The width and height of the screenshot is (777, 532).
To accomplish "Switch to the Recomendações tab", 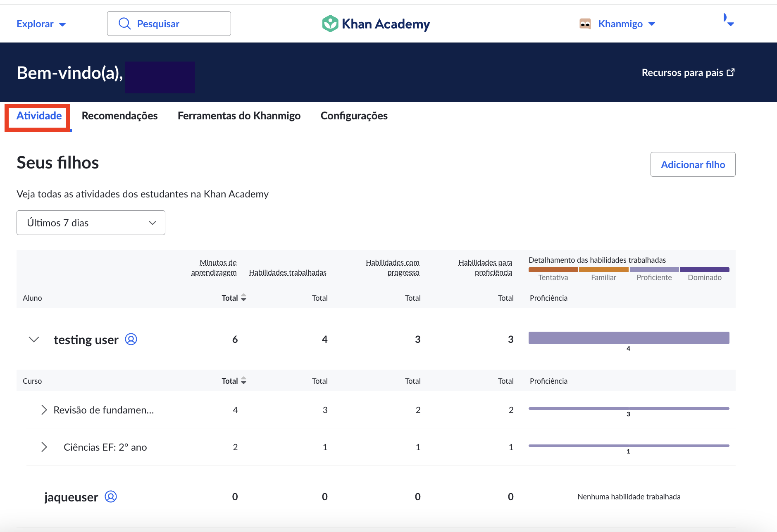I will click(119, 116).
